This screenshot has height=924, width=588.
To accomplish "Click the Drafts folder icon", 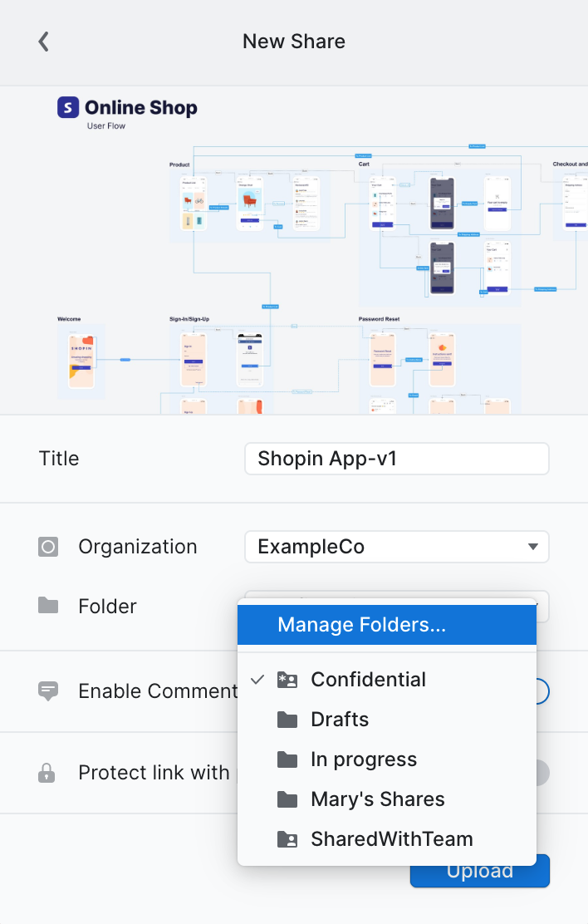I will click(x=287, y=720).
